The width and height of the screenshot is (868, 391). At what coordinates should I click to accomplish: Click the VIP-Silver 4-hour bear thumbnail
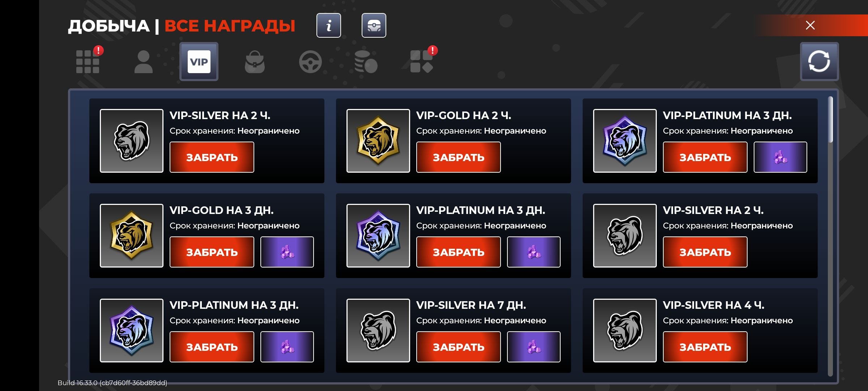tap(625, 331)
